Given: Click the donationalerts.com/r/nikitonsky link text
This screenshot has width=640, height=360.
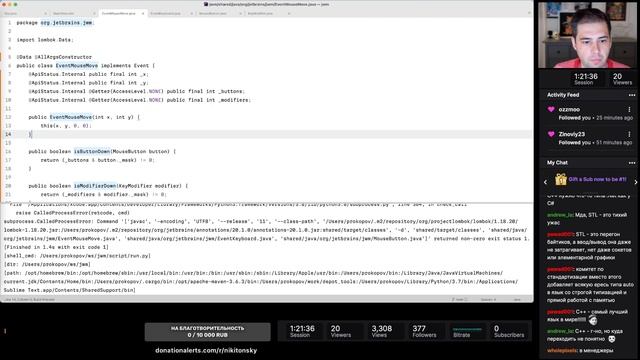Looking at the screenshot, I should point(206,350).
